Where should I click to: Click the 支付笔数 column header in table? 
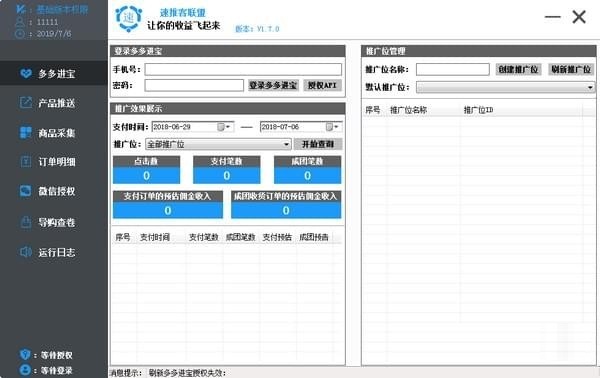[204, 237]
